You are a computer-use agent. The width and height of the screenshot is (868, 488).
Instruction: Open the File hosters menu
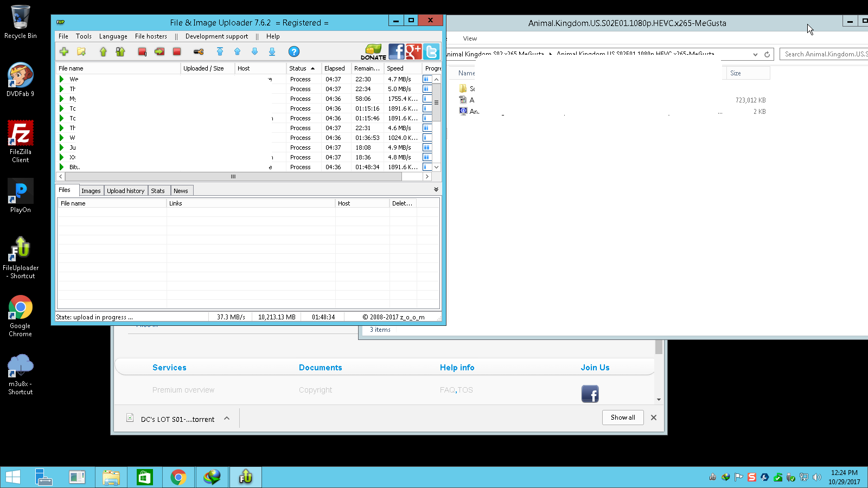point(151,36)
